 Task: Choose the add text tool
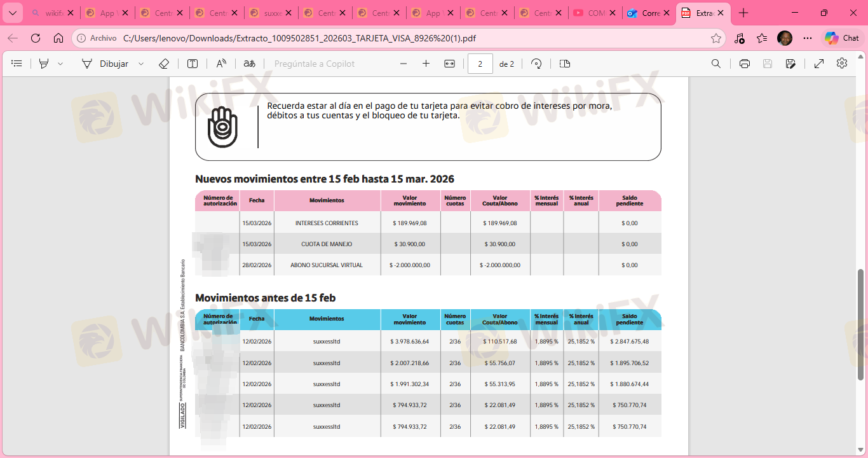click(193, 64)
